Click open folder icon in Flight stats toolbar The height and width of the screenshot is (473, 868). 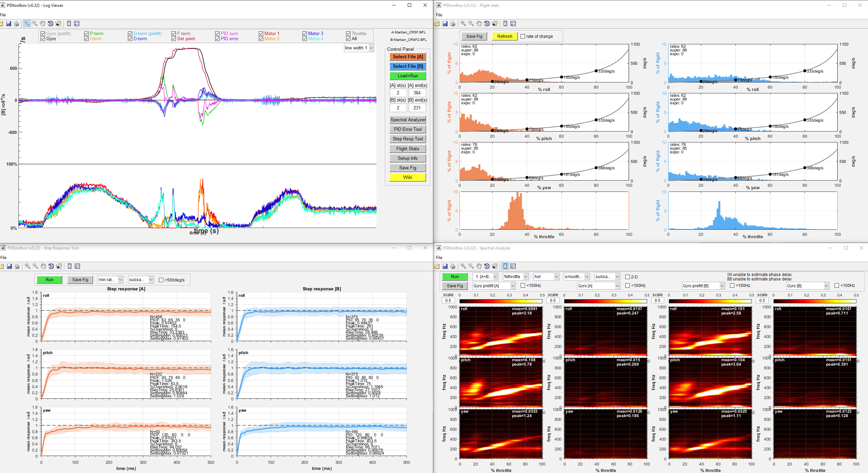coord(437,24)
